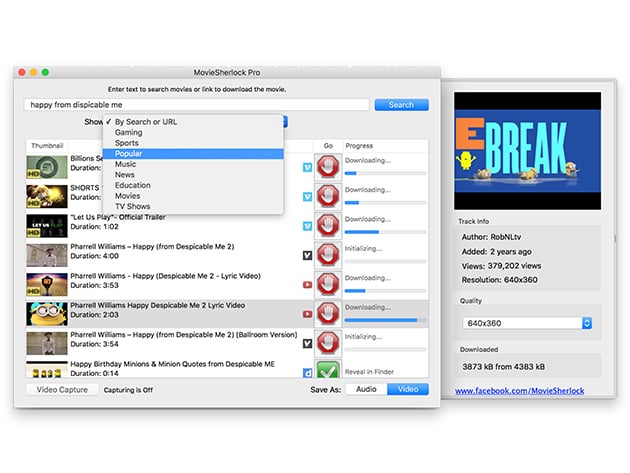Viewport: 630px width, 473px height.
Task: Stop the Despicable Me 2 - Lyric Video 3:53 download
Action: pos(328,284)
